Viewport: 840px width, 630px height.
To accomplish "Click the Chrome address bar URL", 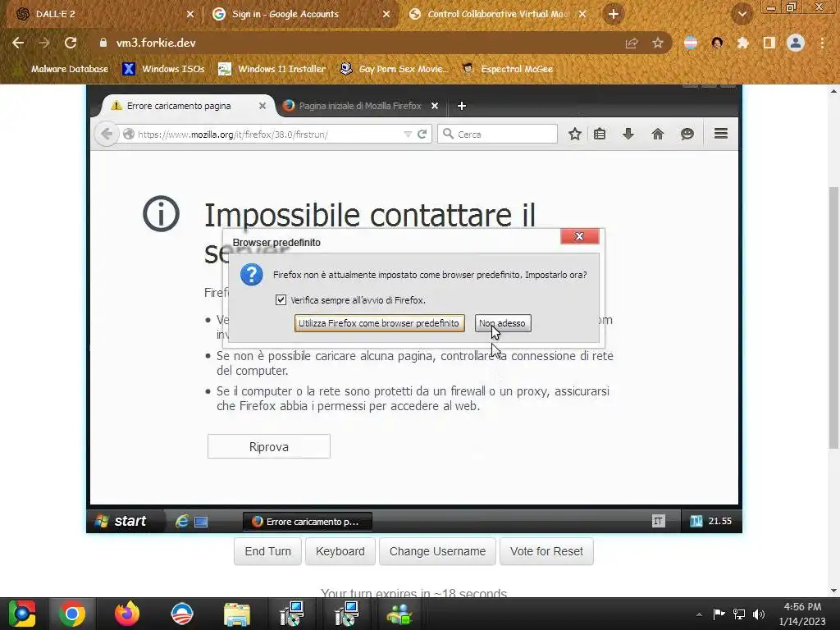I will pyautogui.click(x=156, y=43).
